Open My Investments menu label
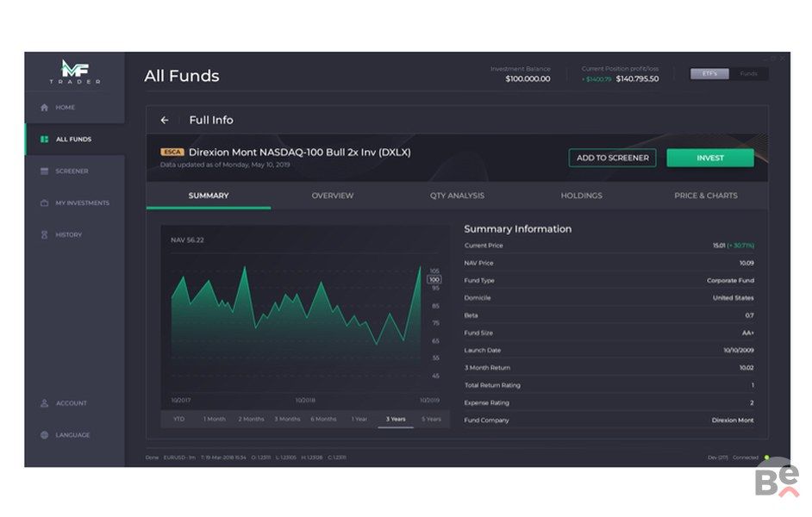This screenshot has height=517, width=812. click(83, 202)
